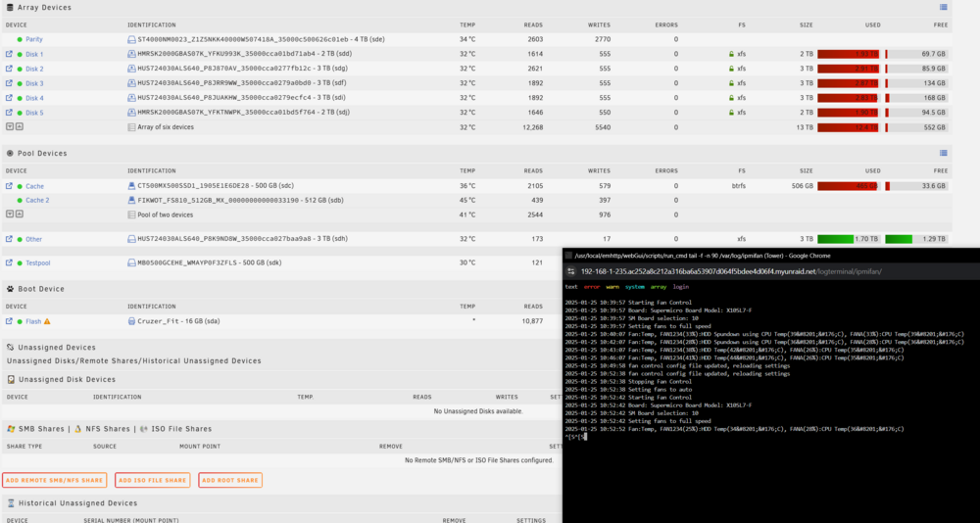Click the NFS Shares penguin icon
This screenshot has height=523, width=980.
(x=78, y=429)
